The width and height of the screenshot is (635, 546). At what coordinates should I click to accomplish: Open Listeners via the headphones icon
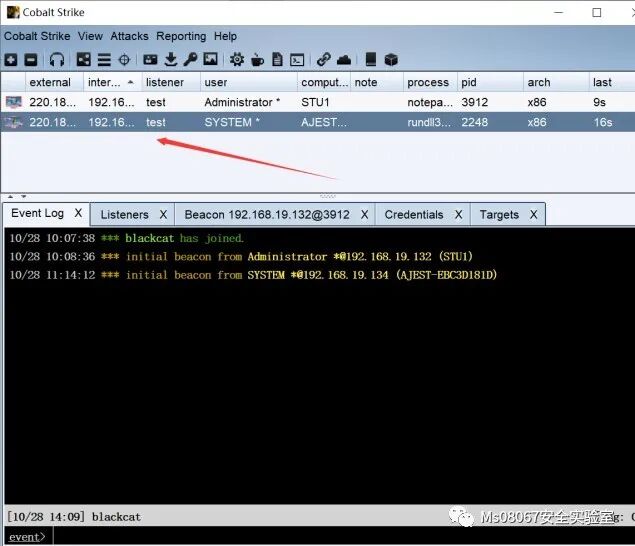click(x=57, y=60)
